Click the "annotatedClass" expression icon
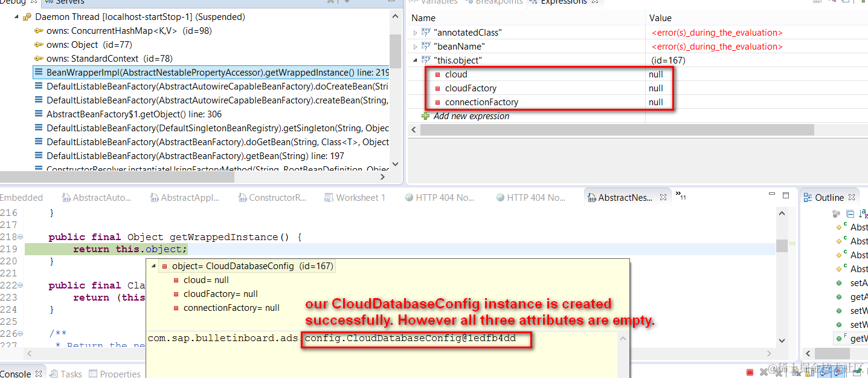The width and height of the screenshot is (868, 378). [x=426, y=33]
